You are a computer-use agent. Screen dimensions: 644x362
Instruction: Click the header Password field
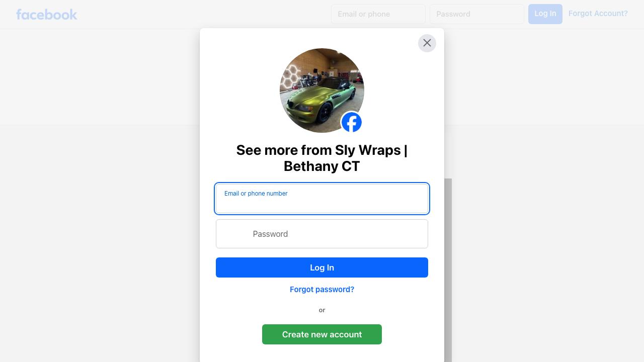[477, 14]
